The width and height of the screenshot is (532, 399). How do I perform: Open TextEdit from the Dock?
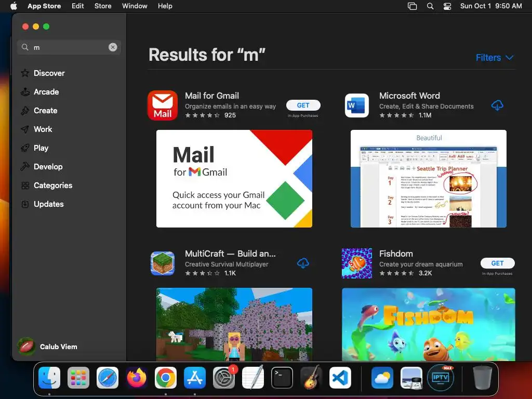pos(253,378)
